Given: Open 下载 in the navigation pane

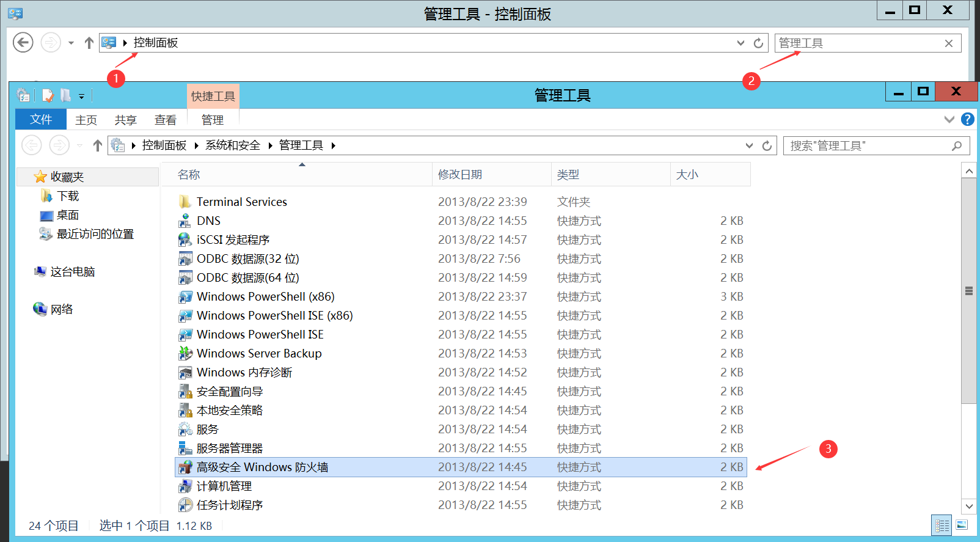Looking at the screenshot, I should point(68,196).
